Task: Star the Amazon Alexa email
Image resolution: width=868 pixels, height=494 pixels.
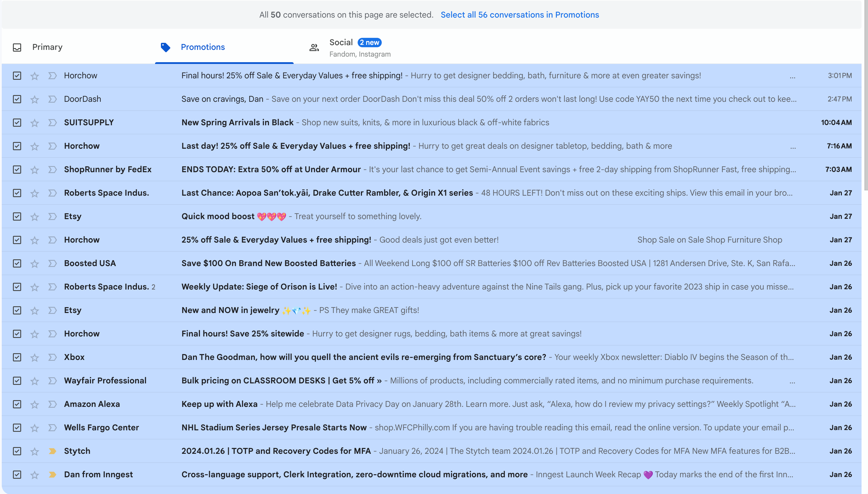Action: click(x=34, y=404)
